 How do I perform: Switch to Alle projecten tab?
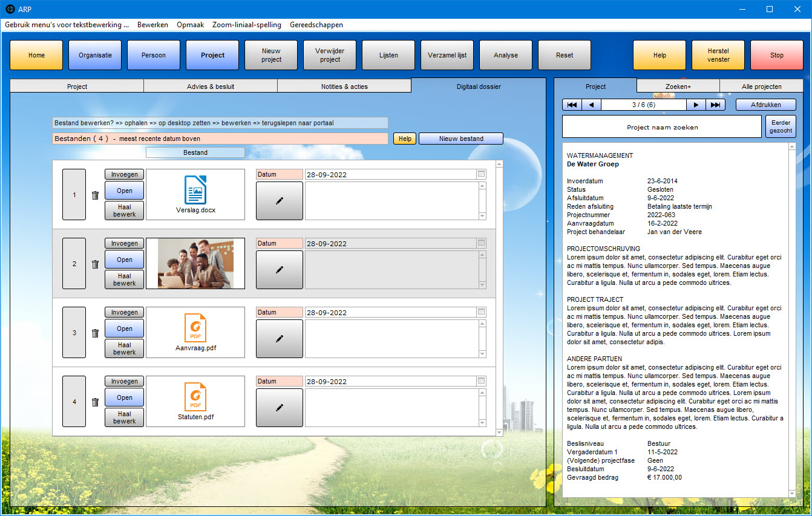coord(761,87)
